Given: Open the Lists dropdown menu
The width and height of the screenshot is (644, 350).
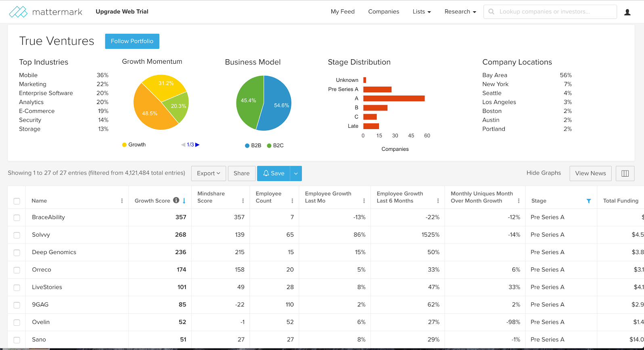Looking at the screenshot, I should [422, 12].
